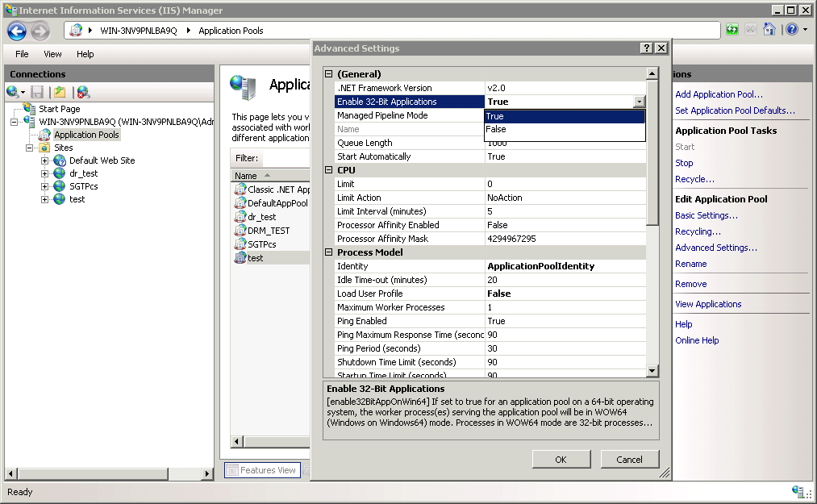The width and height of the screenshot is (817, 504).
Task: Click the Back navigation arrow button
Action: pyautogui.click(x=17, y=31)
